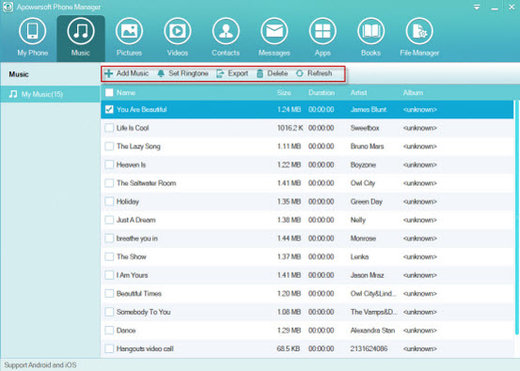Open the Pictures icon

(129, 31)
